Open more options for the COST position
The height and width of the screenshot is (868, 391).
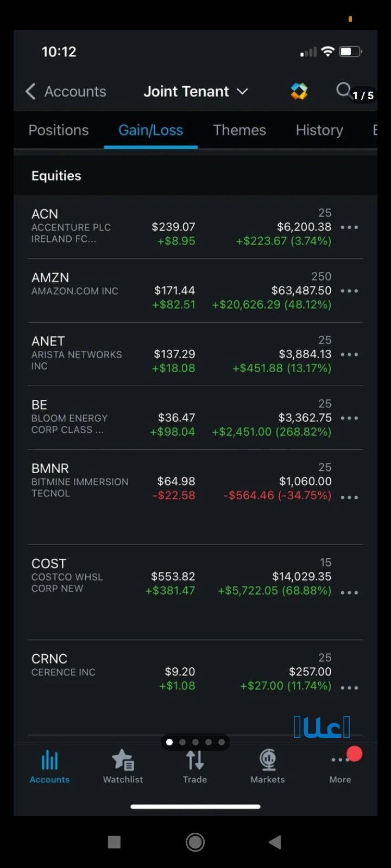(349, 592)
